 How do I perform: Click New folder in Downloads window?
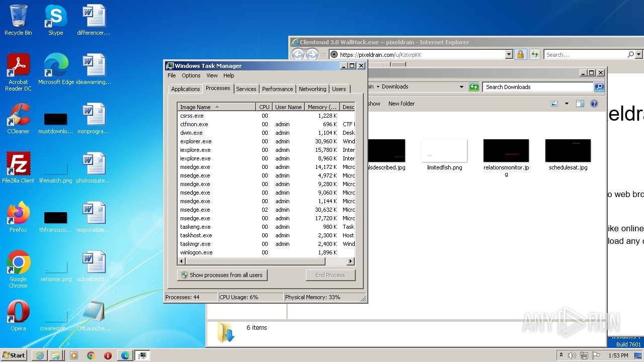(401, 104)
